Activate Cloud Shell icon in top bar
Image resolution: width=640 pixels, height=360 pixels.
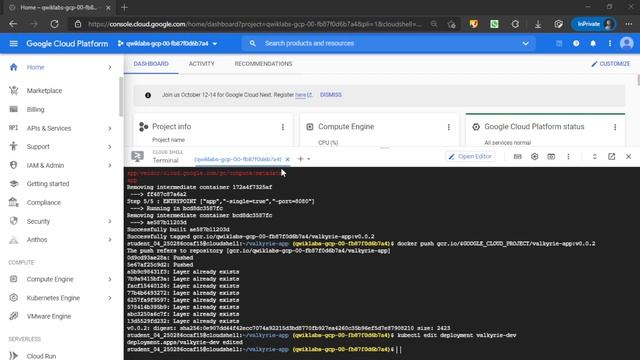pyautogui.click(x=559, y=43)
